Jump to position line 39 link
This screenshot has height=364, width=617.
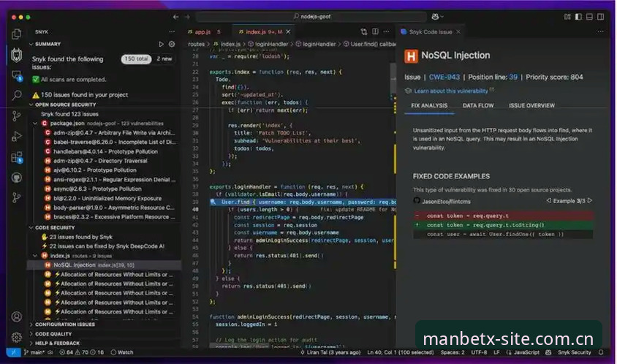point(513,77)
